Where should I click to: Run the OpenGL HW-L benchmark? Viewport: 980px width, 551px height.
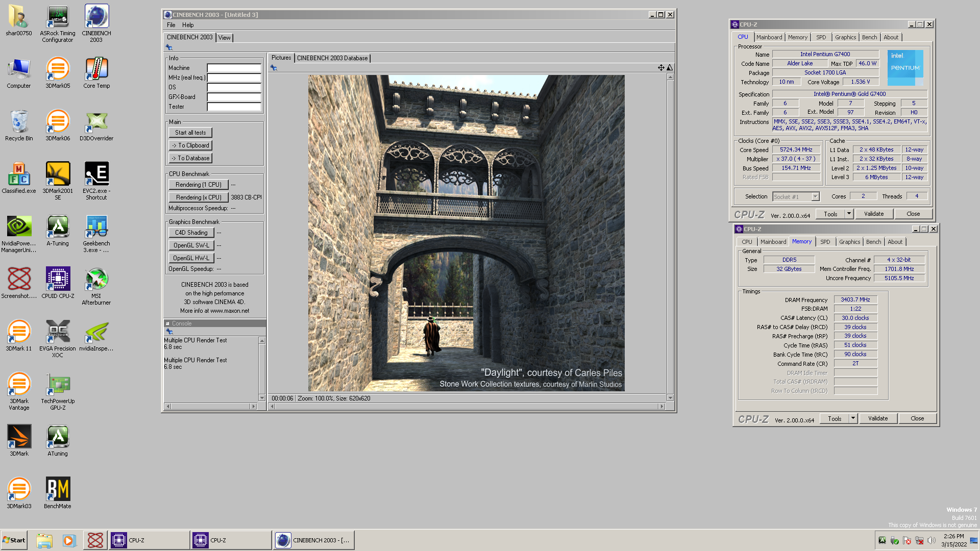191,258
